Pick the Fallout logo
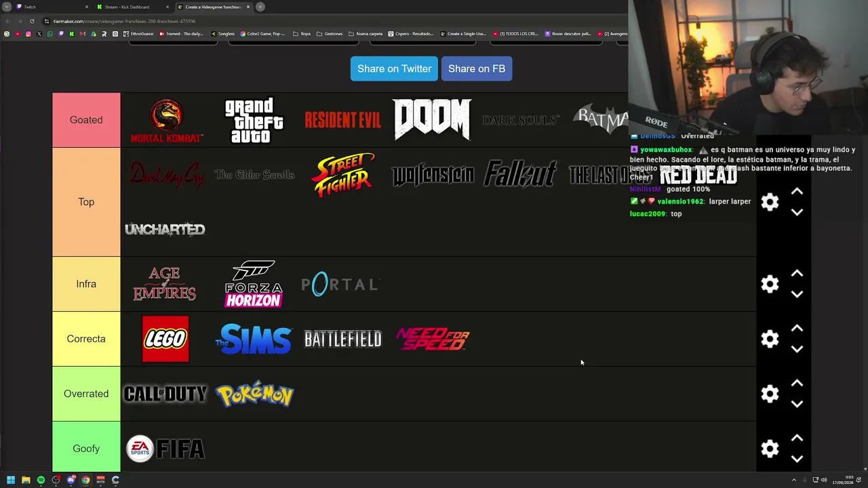This screenshot has width=868, height=488. click(x=521, y=174)
